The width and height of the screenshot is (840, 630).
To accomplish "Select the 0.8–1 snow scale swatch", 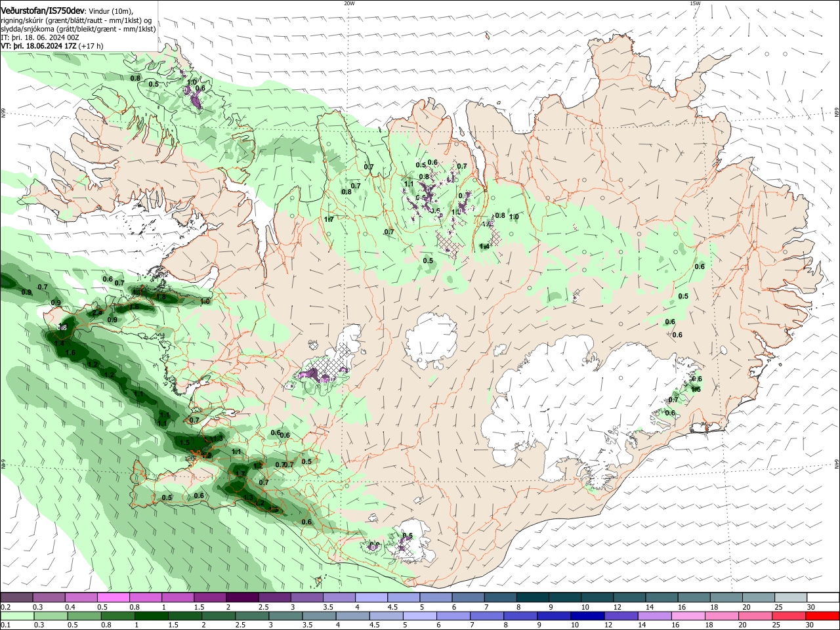I will click(x=145, y=597).
